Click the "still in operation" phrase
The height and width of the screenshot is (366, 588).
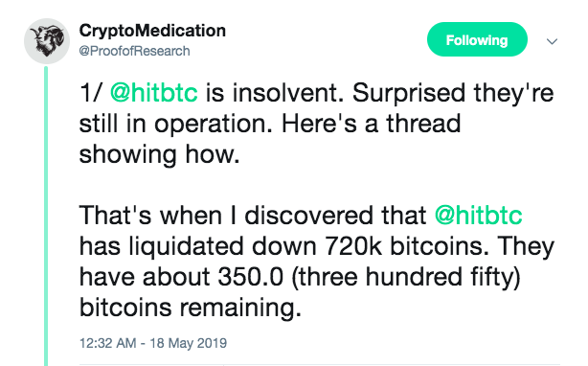175,124
